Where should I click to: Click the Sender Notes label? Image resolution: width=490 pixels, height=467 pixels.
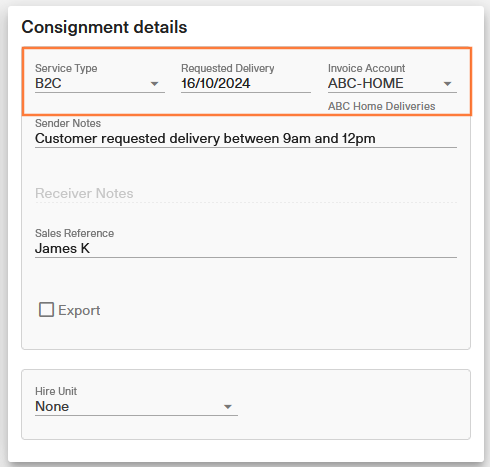coord(68,123)
